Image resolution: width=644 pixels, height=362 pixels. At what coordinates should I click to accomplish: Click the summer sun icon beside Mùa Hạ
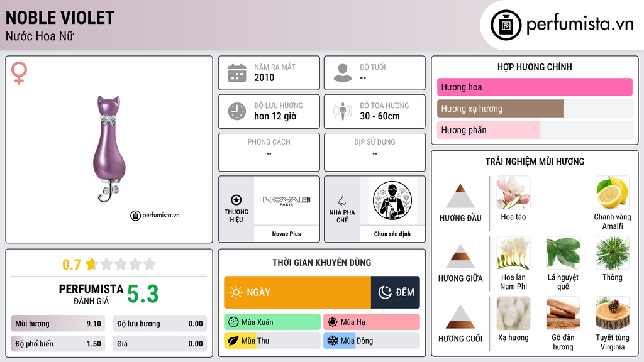333,322
